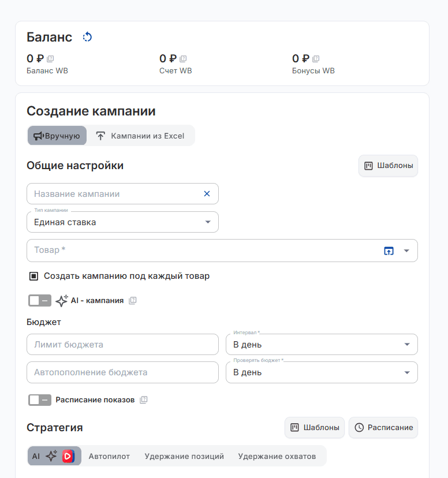
Task: Open the Расписание button in Стратегия
Action: tap(383, 428)
